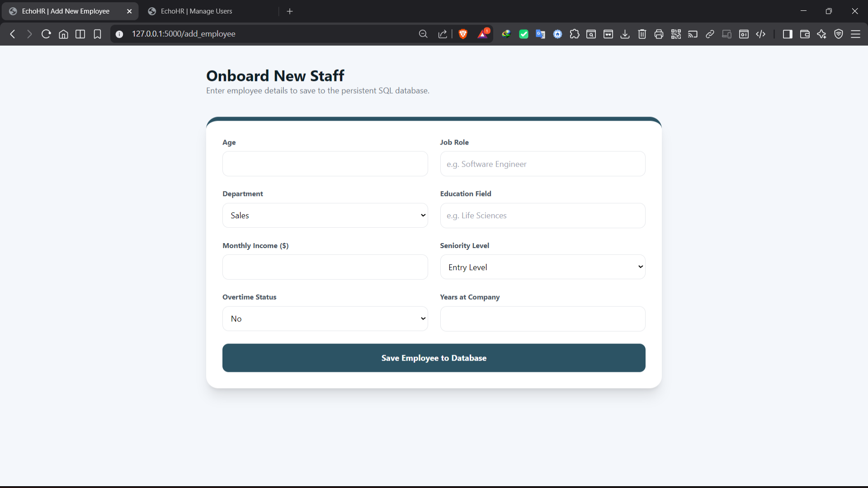The width and height of the screenshot is (868, 488).
Task: Open the Google Translate extension icon
Action: point(541,34)
